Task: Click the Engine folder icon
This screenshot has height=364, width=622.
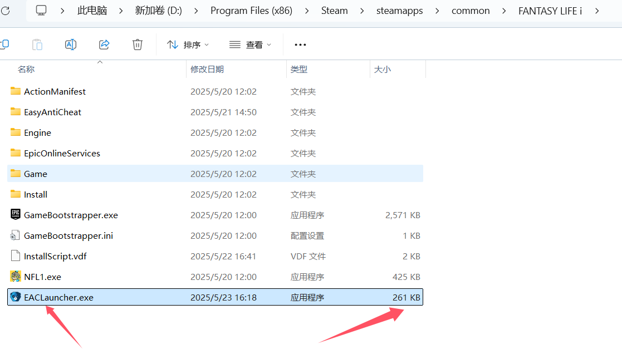Action: tap(16, 132)
